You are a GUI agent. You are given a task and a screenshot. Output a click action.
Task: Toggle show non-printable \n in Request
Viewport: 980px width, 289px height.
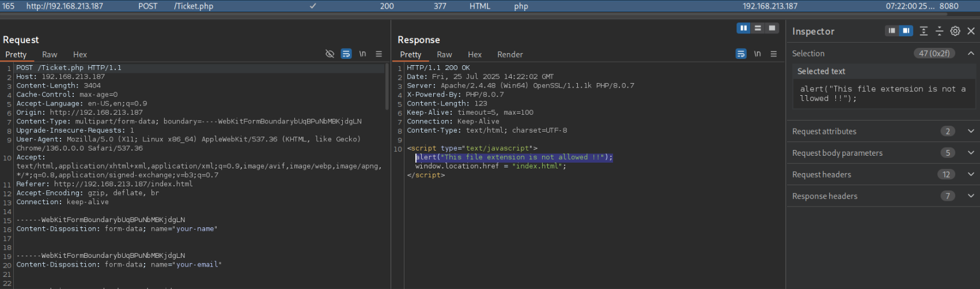pos(362,54)
